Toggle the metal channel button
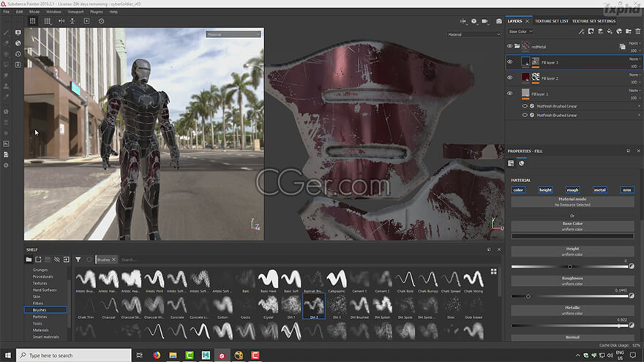Image resolution: width=644 pixels, height=362 pixels. 599,189
